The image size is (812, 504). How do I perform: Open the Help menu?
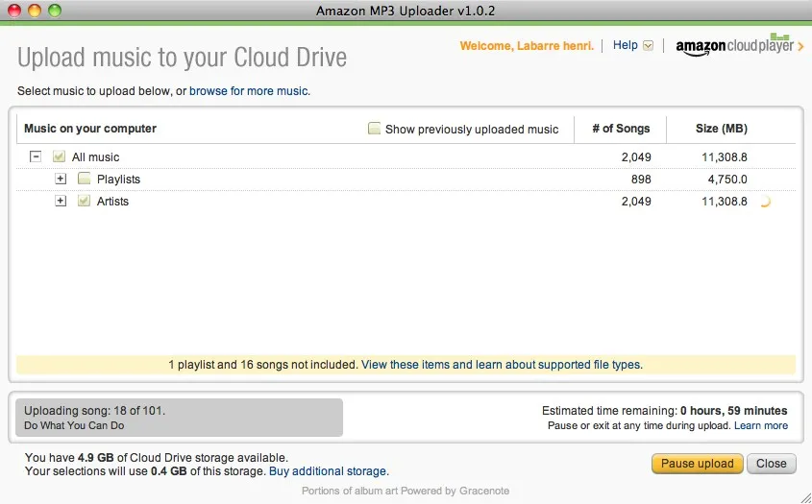pos(625,45)
